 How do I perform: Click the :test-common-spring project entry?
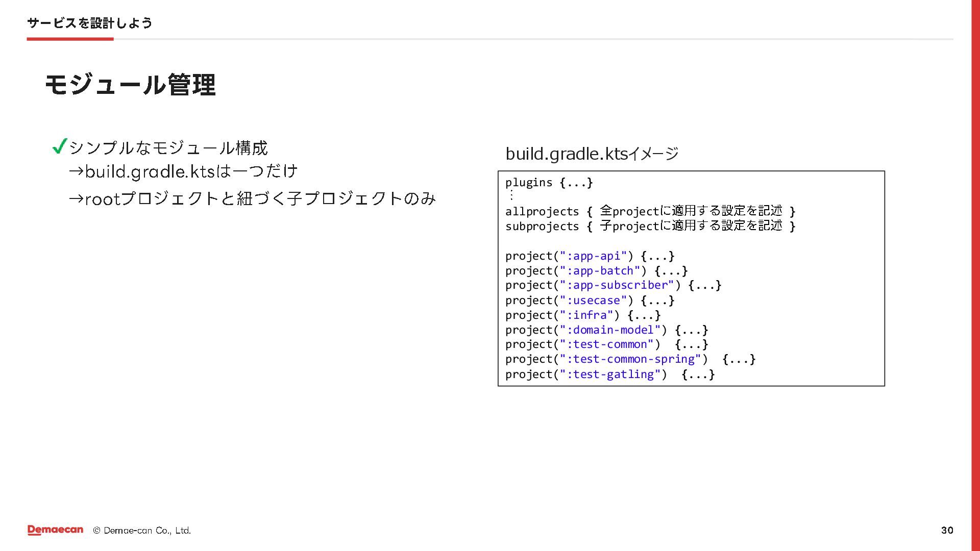click(x=630, y=359)
